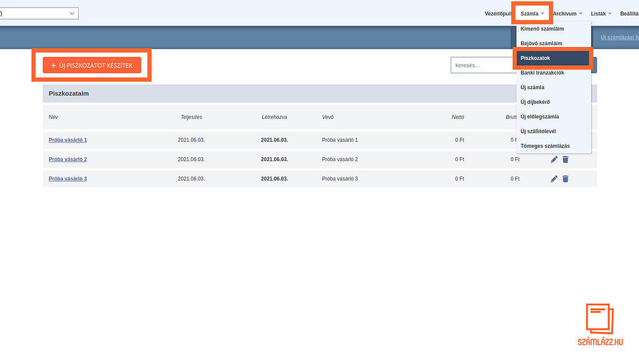This screenshot has width=639, height=364.
Task: Expand the Archívum dropdown menu
Action: [x=567, y=14]
